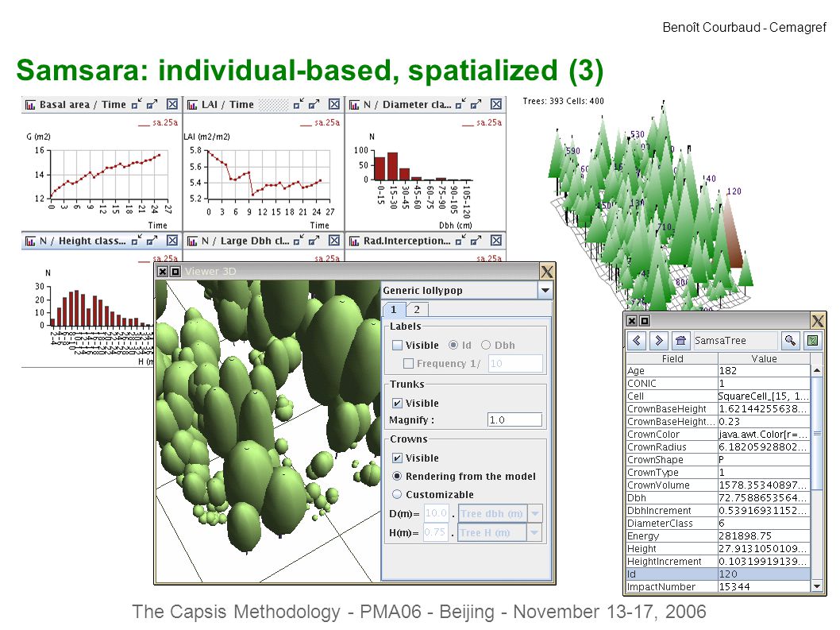The width and height of the screenshot is (840, 630).
Task: Click the D(m) field showing 10.0
Action: pyautogui.click(x=436, y=513)
